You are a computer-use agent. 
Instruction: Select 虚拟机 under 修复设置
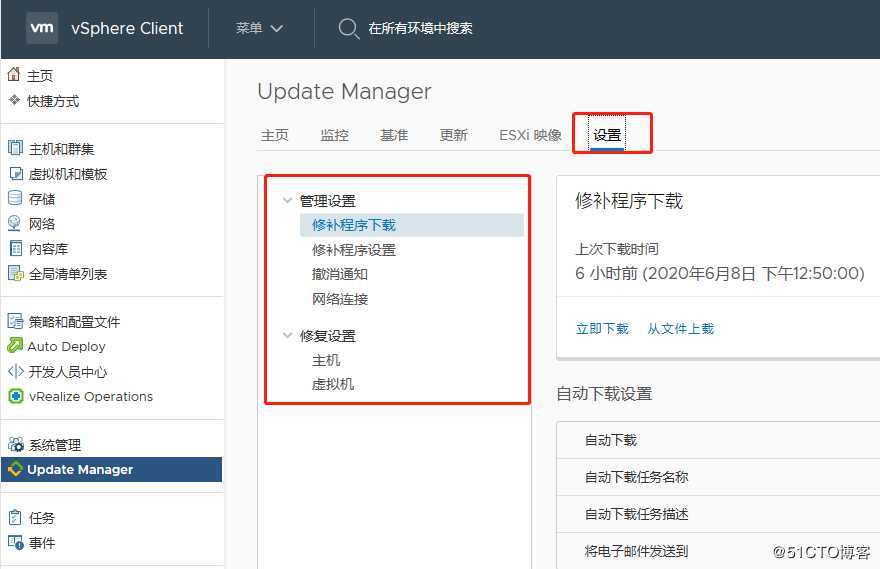click(x=333, y=384)
